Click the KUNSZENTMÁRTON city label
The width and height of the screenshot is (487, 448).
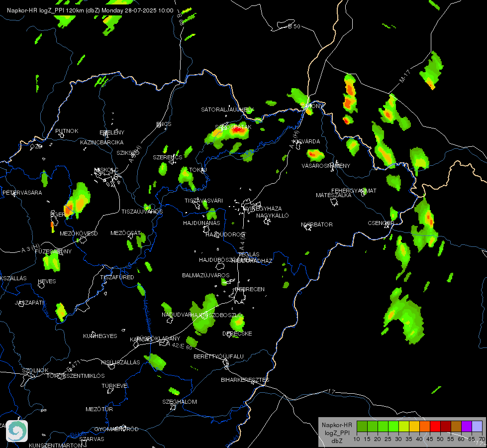click(x=55, y=445)
